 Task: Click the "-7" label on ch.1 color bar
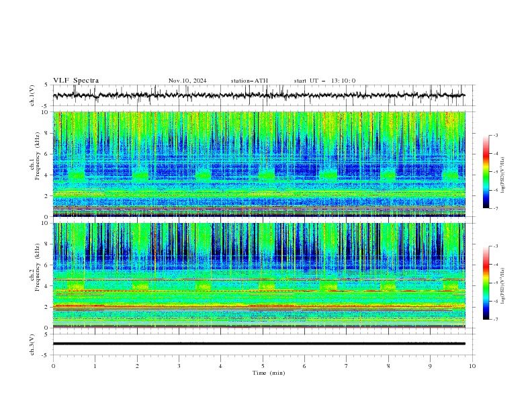[x=496, y=208]
